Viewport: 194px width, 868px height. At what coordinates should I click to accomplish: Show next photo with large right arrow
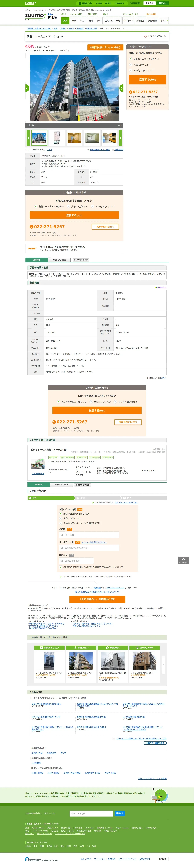pyautogui.click(x=121, y=88)
